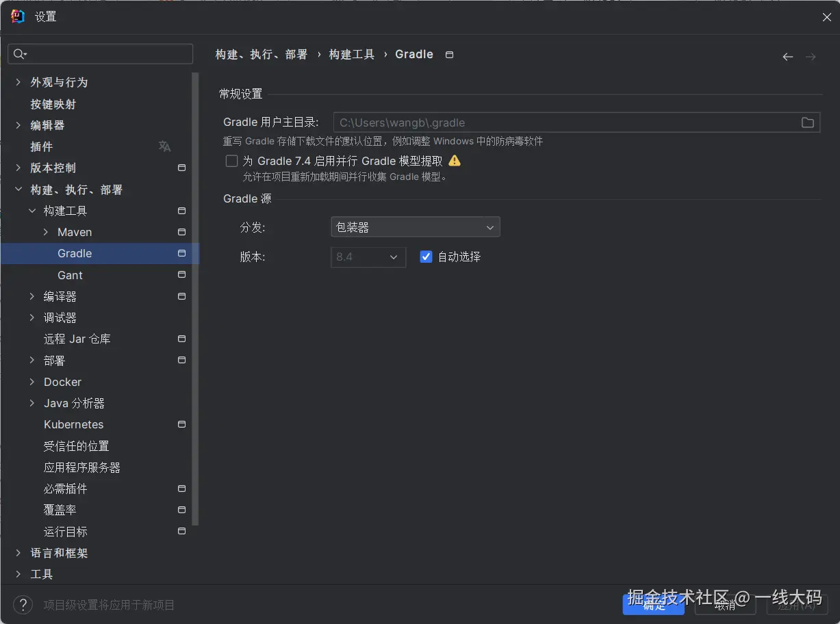Expand the 版本控制 section
Screen dimensions: 840x624
click(x=18, y=168)
